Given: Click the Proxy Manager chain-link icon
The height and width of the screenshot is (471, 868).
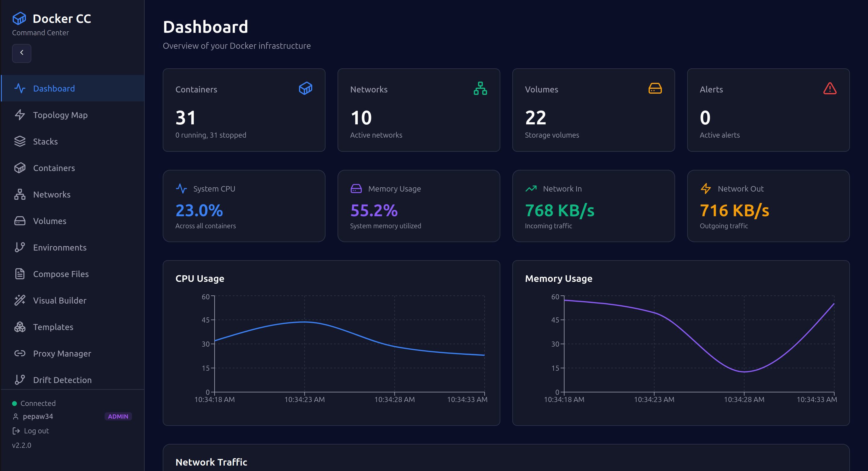Looking at the screenshot, I should click(x=20, y=354).
